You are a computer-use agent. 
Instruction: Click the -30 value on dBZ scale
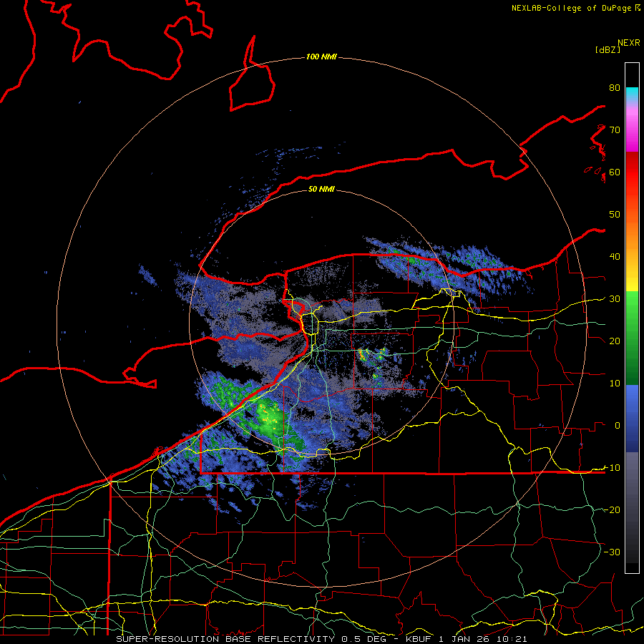[612, 552]
